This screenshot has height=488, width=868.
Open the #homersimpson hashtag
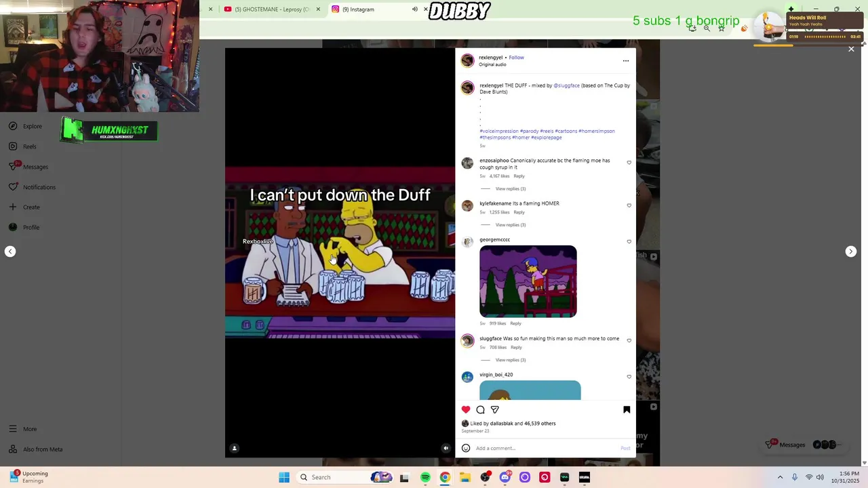click(597, 131)
